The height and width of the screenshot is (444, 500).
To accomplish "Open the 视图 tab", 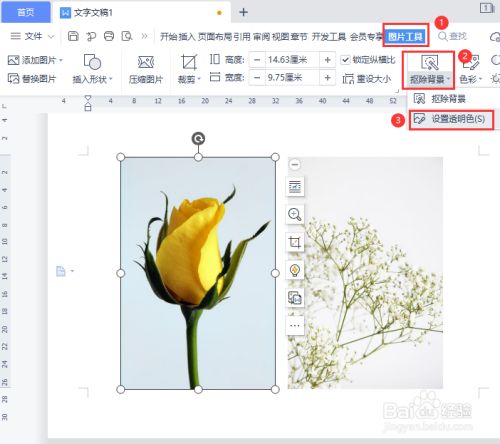I will coord(280,36).
